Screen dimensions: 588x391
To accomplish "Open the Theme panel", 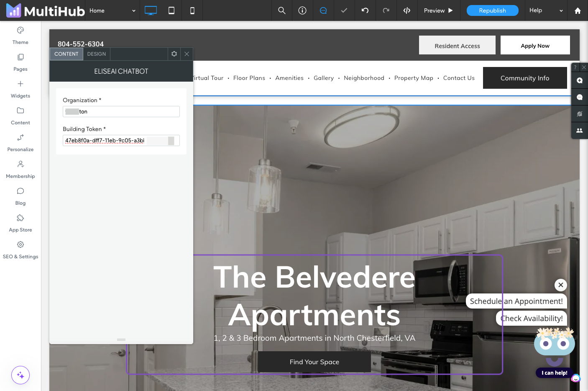I will click(20, 36).
